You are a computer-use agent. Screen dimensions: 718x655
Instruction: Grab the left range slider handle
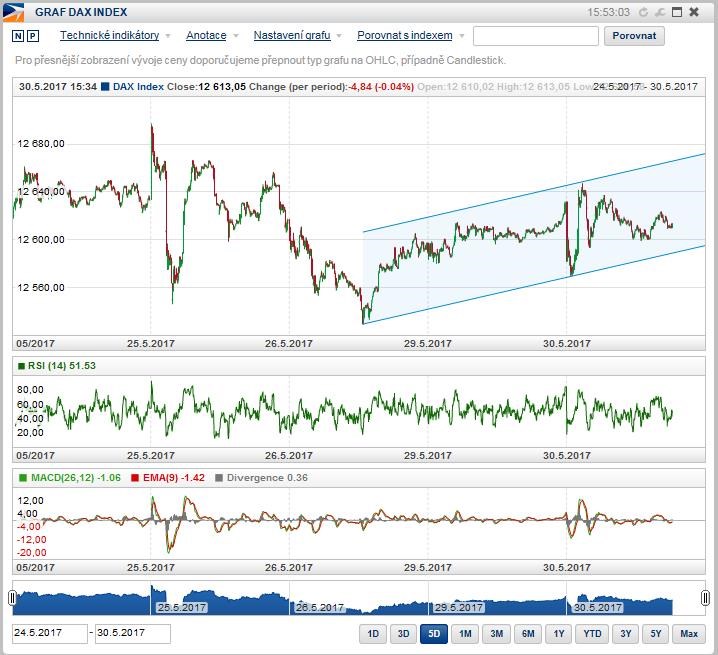tap(12, 598)
